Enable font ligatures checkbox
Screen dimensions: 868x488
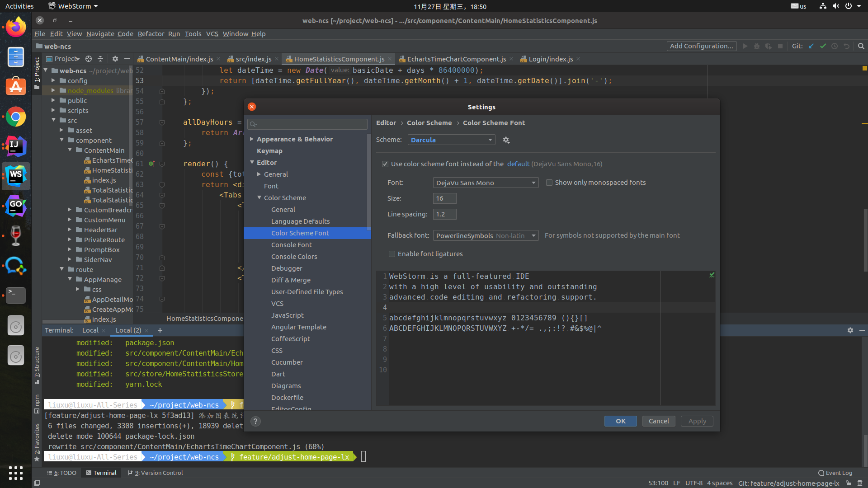point(392,254)
